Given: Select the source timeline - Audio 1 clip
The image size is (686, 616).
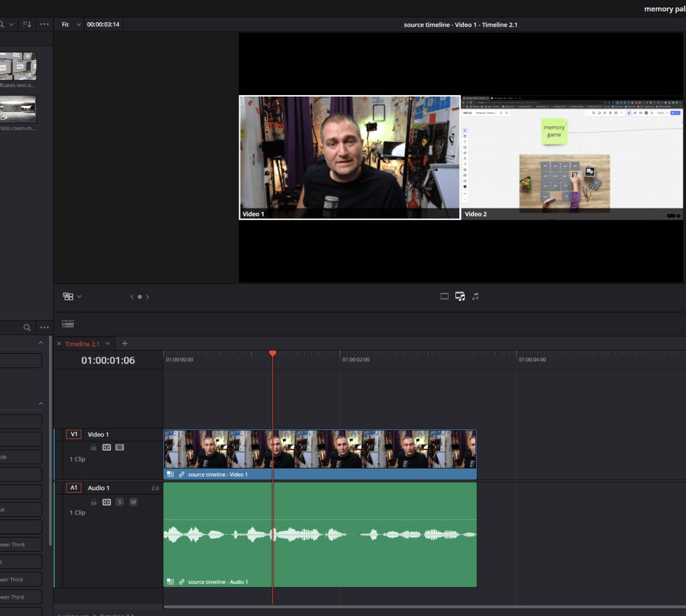Looking at the screenshot, I should (320, 535).
